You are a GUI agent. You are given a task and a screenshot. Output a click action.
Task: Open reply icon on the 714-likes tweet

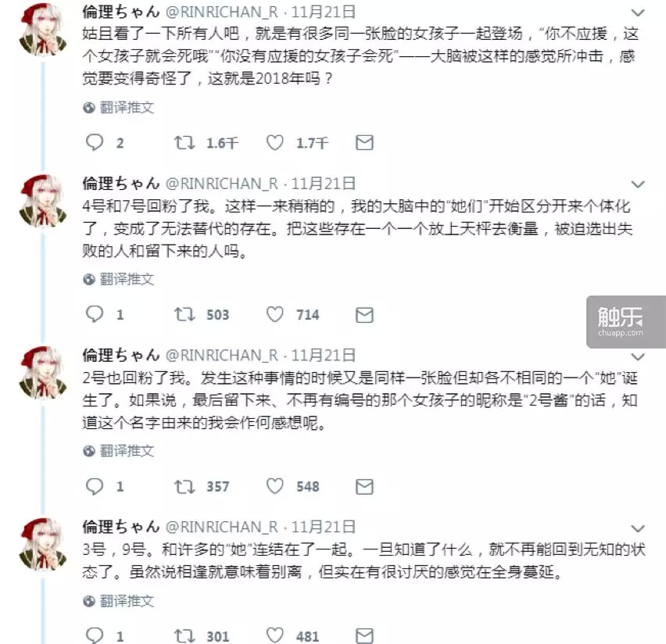pos(95,315)
